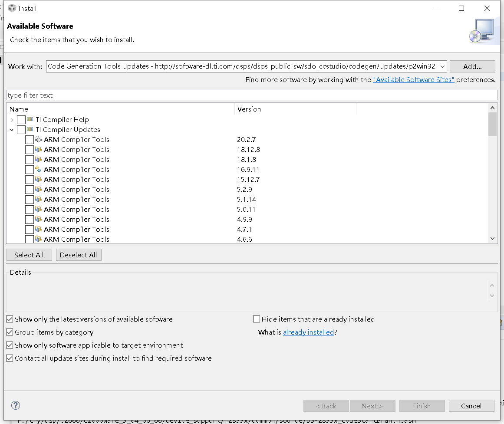Image resolution: width=504 pixels, height=424 pixels.
Task: Click the ARM Compiler Tools 15.12.7 icon
Action: [38, 179]
